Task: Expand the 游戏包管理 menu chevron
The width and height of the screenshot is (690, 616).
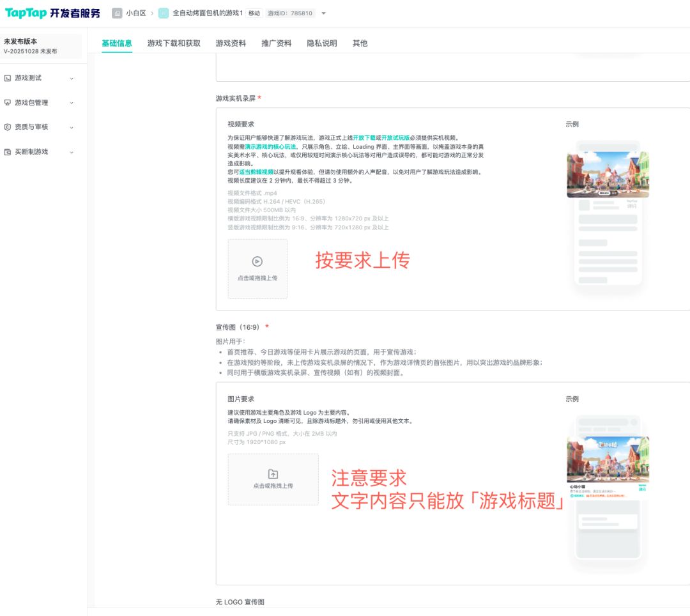Action: pos(72,103)
